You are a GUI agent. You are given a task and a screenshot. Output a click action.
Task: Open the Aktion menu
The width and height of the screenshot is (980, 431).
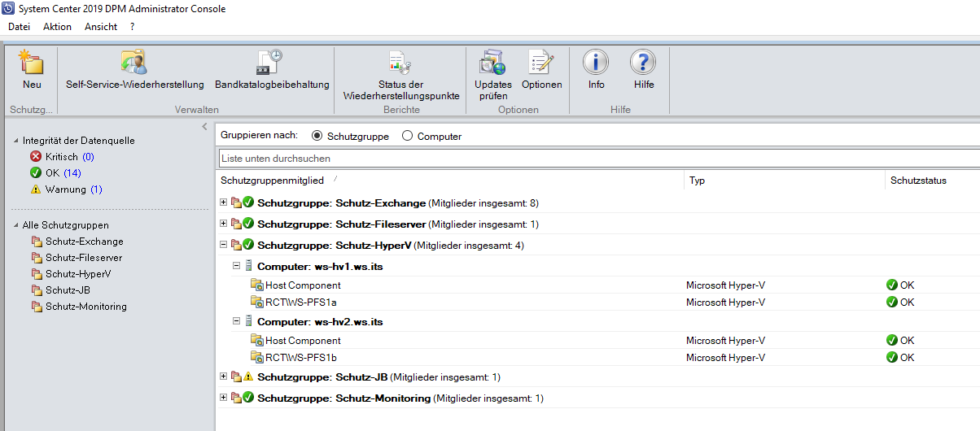pos(57,27)
